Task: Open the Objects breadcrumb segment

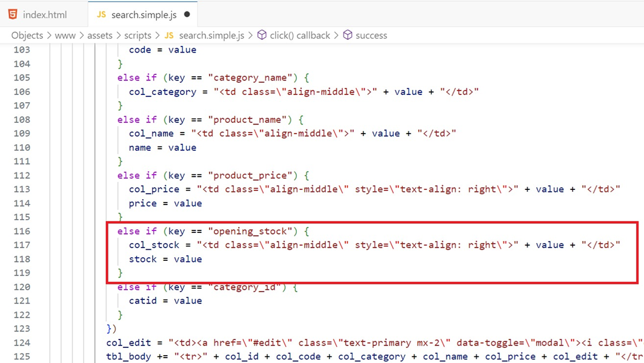Action: pos(27,35)
